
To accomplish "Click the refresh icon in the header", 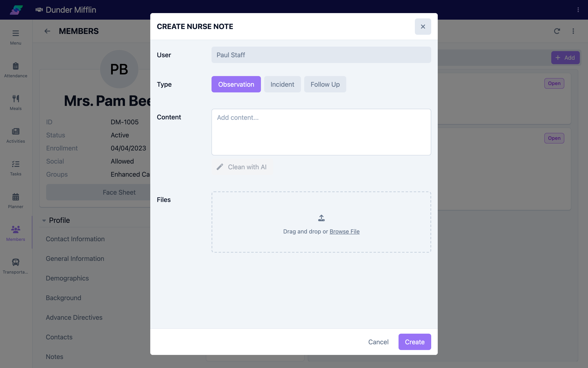I will [557, 31].
